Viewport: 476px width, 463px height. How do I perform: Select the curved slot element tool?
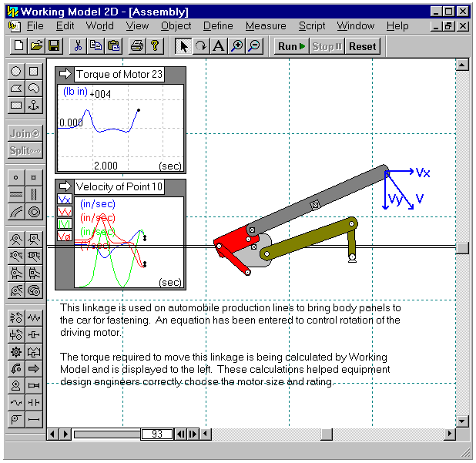(x=15, y=212)
